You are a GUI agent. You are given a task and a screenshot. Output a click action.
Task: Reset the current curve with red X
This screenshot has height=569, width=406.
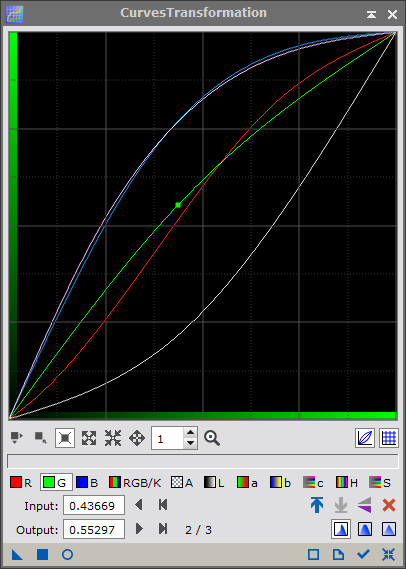pos(389,505)
